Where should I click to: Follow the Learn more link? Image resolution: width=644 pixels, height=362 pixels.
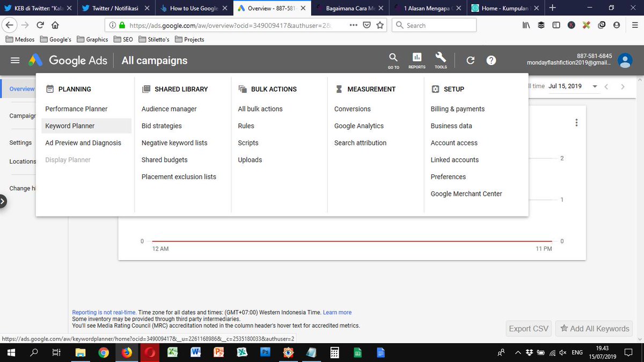[337, 312]
